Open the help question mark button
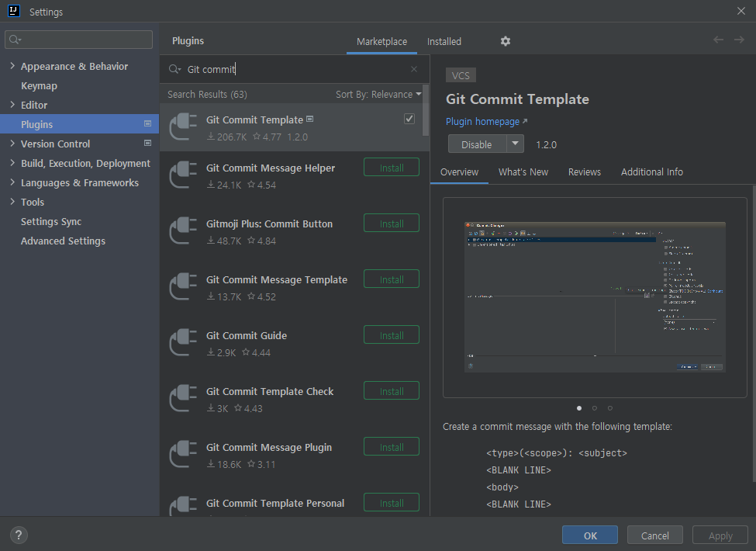Viewport: 756px width, 551px height. [x=19, y=535]
